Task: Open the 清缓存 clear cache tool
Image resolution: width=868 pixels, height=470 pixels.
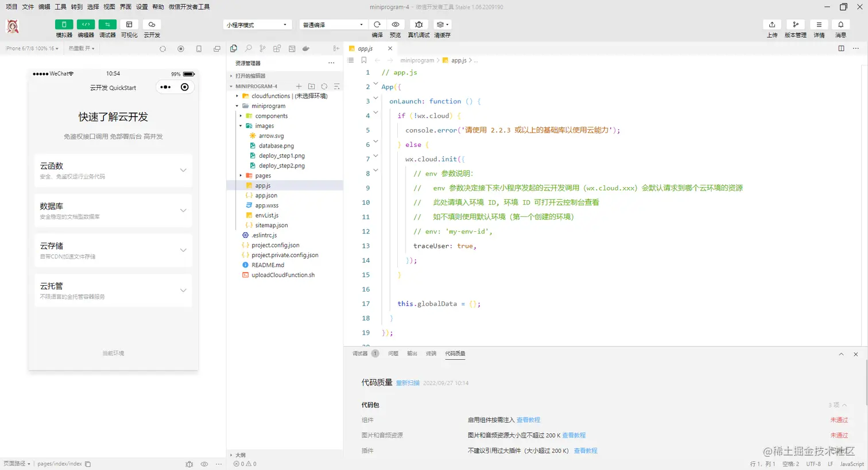Action: click(x=442, y=25)
